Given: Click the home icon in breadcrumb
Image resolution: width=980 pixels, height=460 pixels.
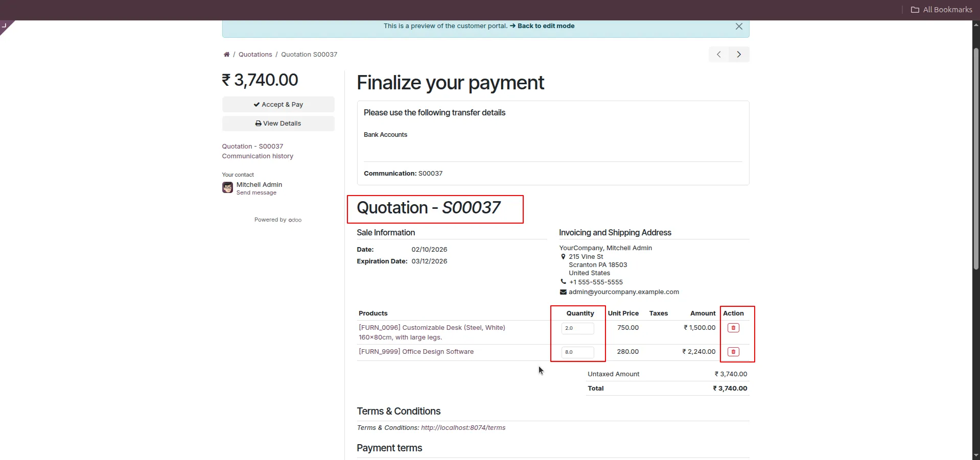Looking at the screenshot, I should click(226, 55).
